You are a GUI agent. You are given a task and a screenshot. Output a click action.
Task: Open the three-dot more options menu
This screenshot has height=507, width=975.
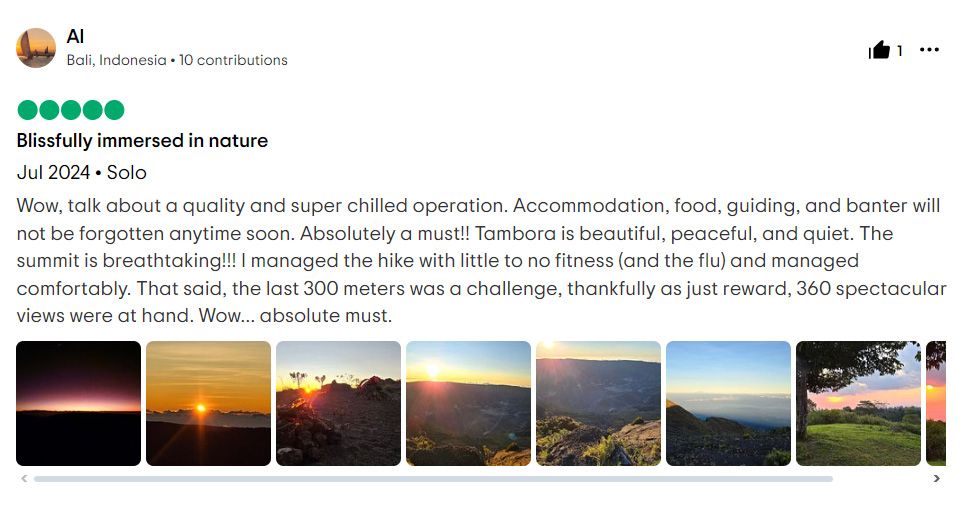point(929,50)
